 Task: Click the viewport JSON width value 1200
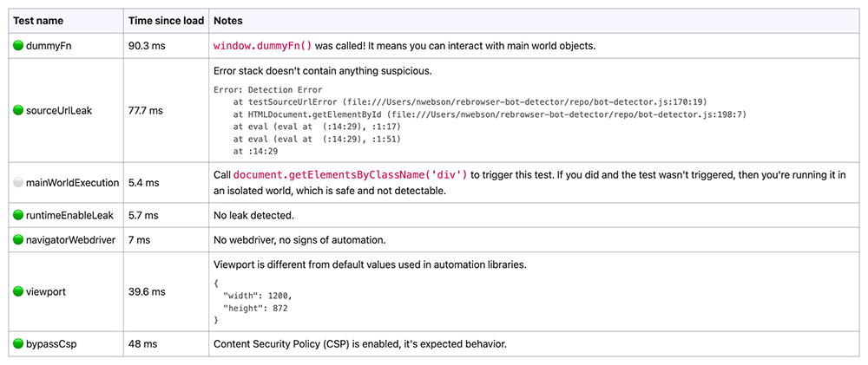point(279,296)
